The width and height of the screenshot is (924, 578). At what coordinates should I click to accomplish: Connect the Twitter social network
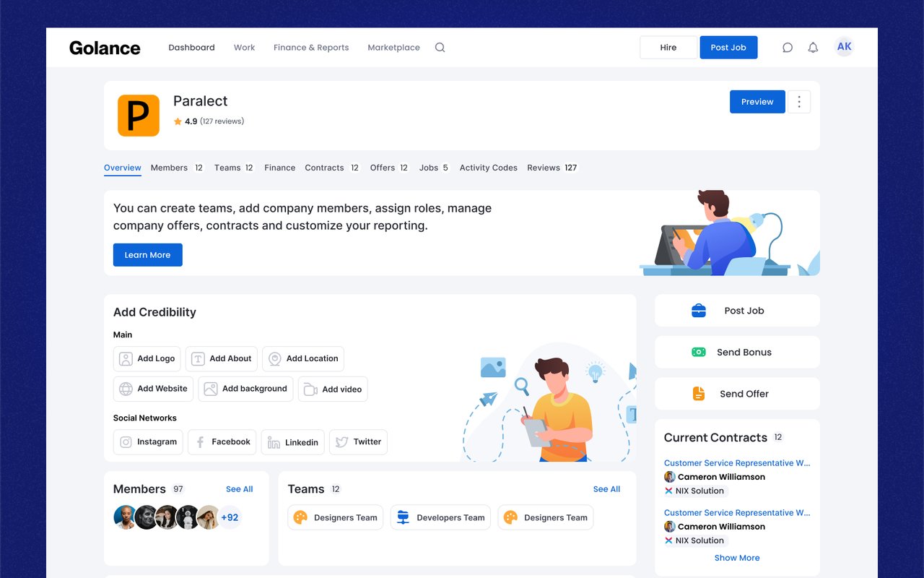[x=358, y=442]
